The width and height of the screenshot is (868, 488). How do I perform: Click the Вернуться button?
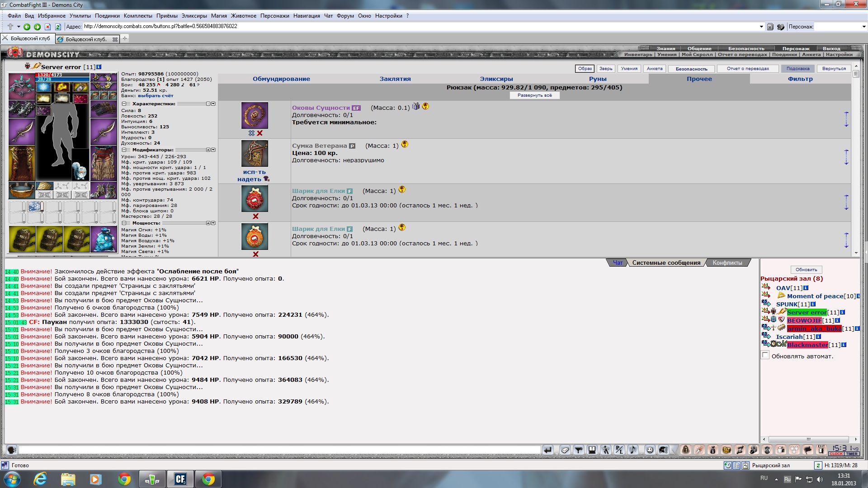click(x=834, y=69)
